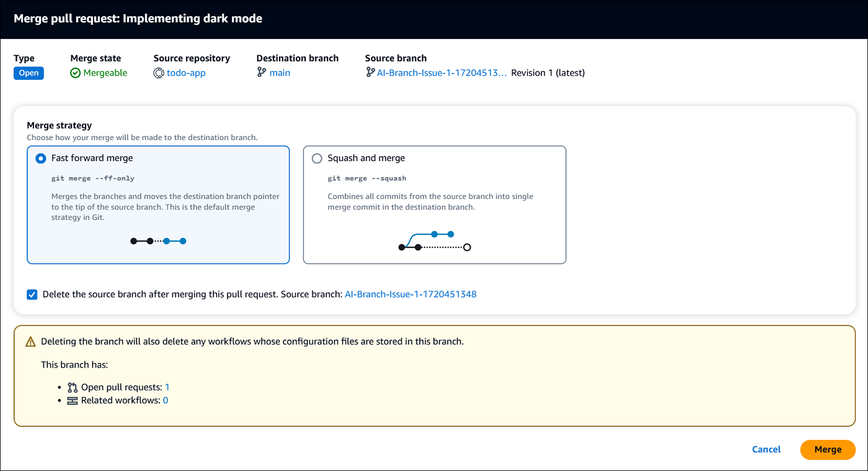Click the related workflows icon
Image resolution: width=868 pixels, height=471 pixels.
coord(73,401)
